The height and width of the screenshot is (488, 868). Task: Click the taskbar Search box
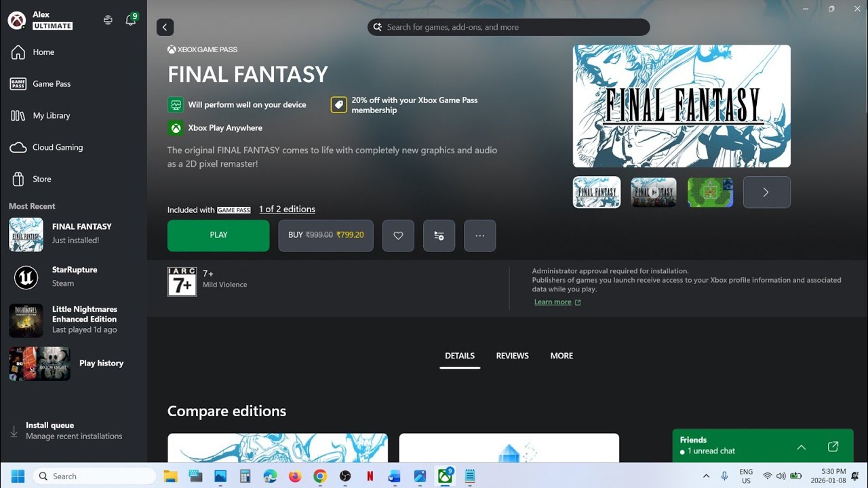pyautogui.click(x=94, y=476)
